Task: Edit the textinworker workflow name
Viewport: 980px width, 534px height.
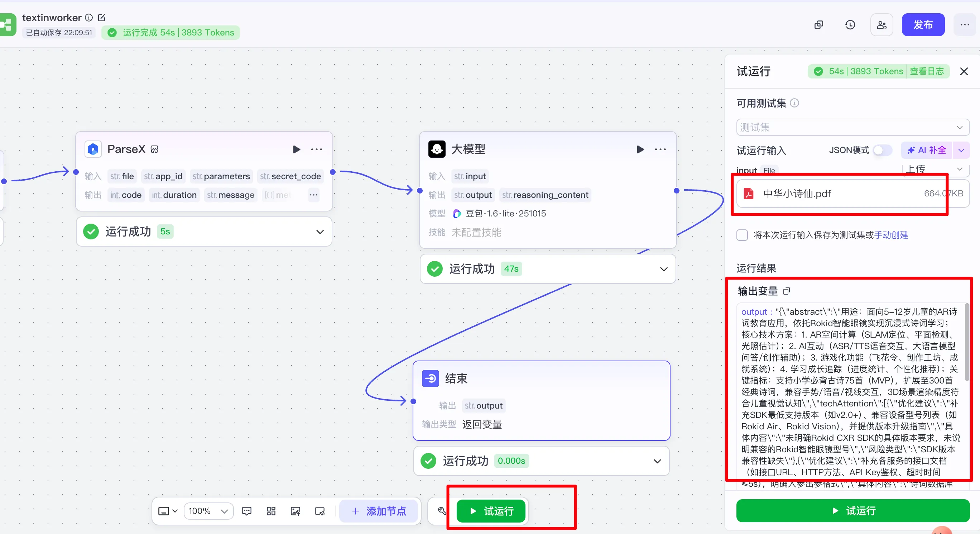Action: click(x=102, y=18)
